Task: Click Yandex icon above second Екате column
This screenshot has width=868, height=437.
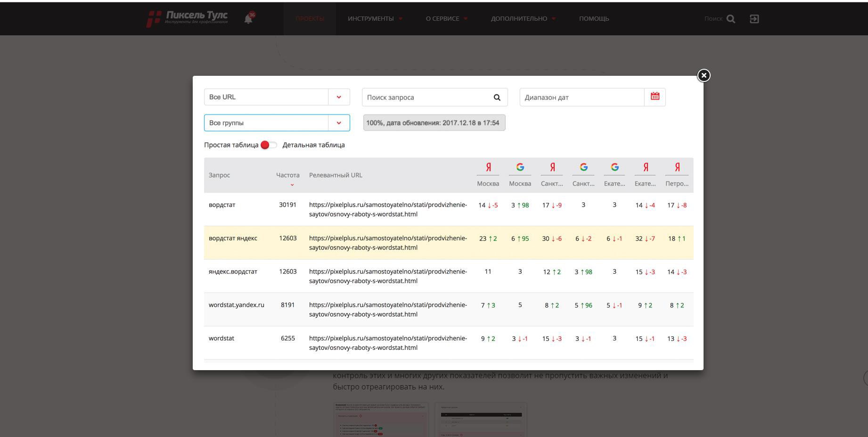Action: [x=645, y=167]
